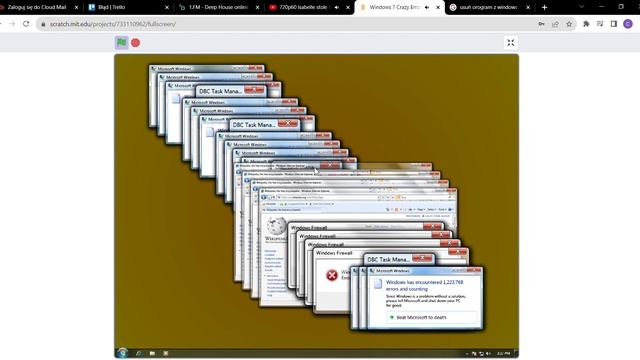Close the 1.FM Deep House tab
This screenshot has height=360, width=640.
coord(257,7)
